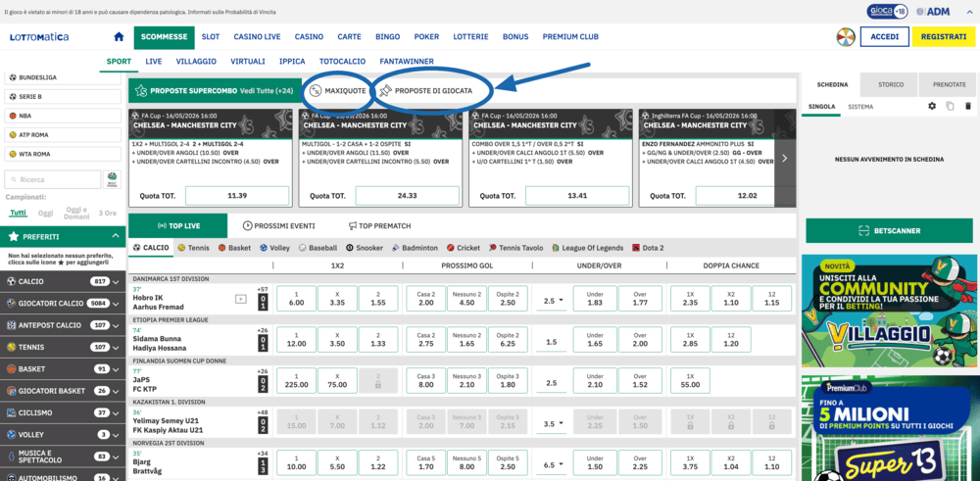The width and height of the screenshot is (980, 481).
Task: Launch the Betscanner button
Action: point(889,230)
